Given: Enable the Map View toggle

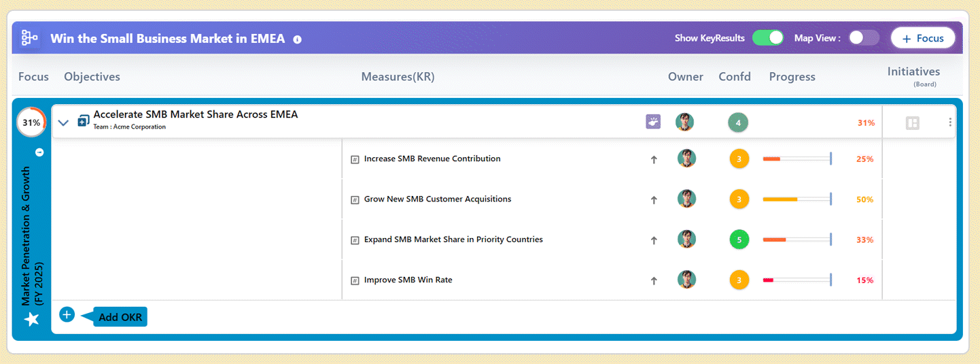Looking at the screenshot, I should coord(863,38).
